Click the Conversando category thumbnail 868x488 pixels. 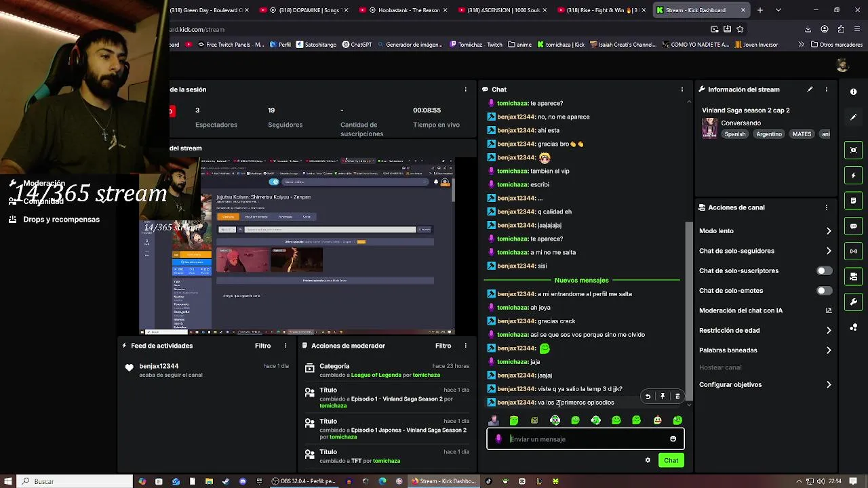pos(709,128)
